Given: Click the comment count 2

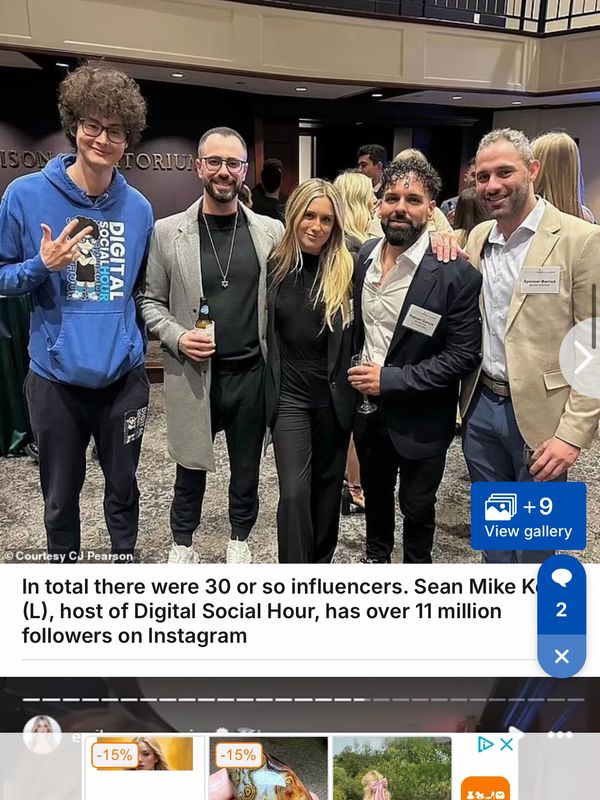Looking at the screenshot, I should (561, 609).
